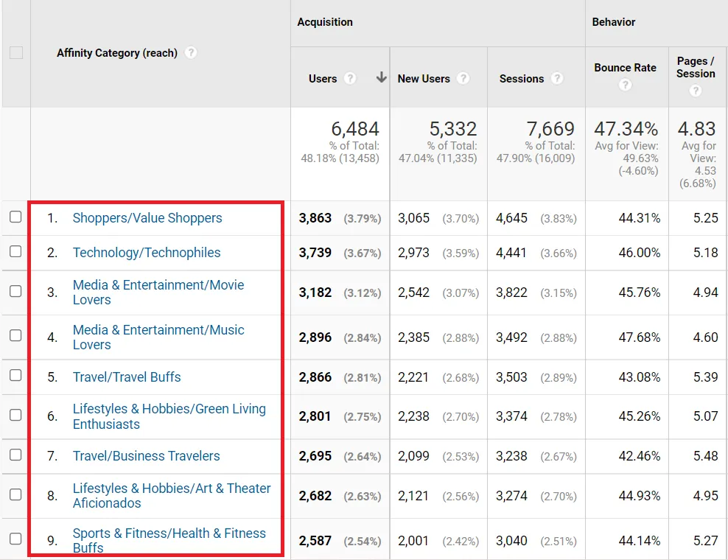
Task: Click the New Users help icon
Action: click(463, 79)
